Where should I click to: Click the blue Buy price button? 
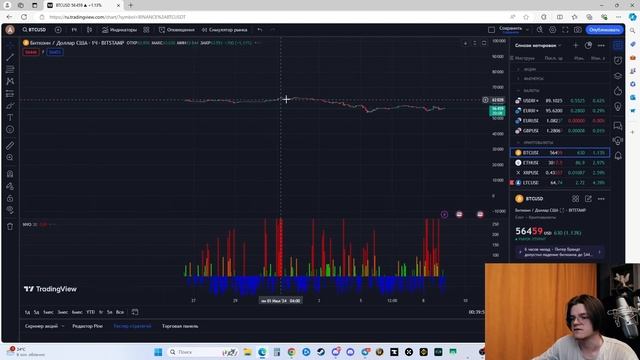(55, 52)
